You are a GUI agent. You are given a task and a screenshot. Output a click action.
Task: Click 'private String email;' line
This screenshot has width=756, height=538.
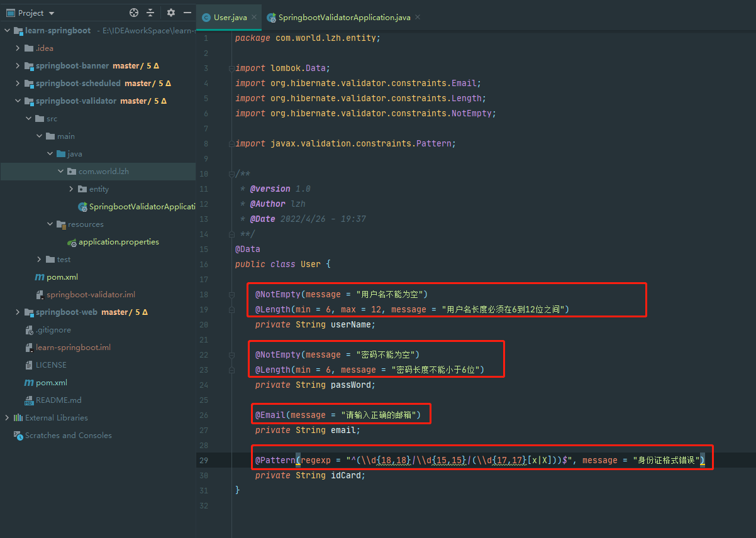pos(308,431)
